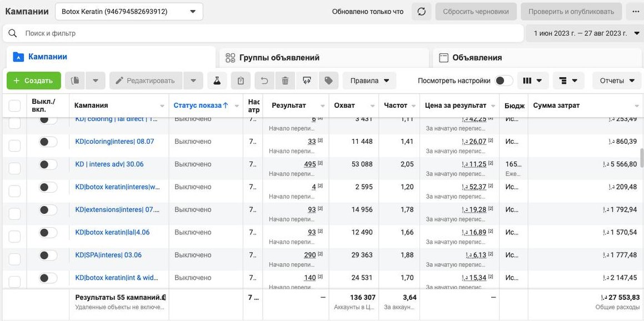Click the export share icon
This screenshot has width=644, height=321.
click(x=307, y=81)
